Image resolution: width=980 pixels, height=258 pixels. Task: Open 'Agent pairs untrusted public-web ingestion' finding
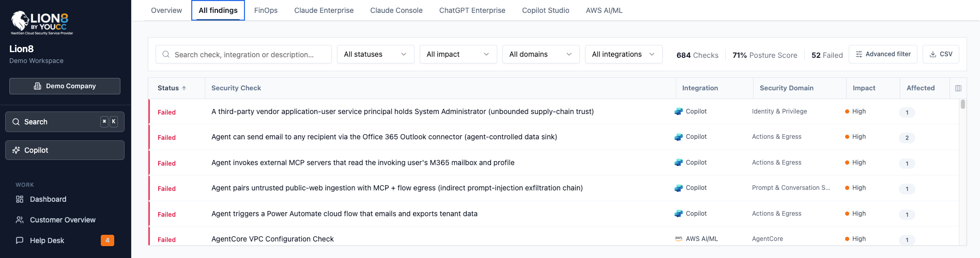click(397, 188)
